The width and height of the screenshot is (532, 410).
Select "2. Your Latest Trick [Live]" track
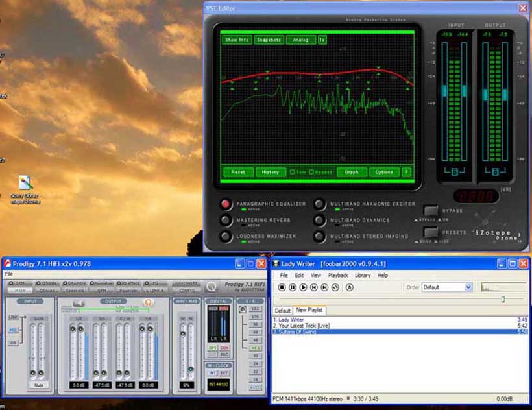[x=400, y=326]
